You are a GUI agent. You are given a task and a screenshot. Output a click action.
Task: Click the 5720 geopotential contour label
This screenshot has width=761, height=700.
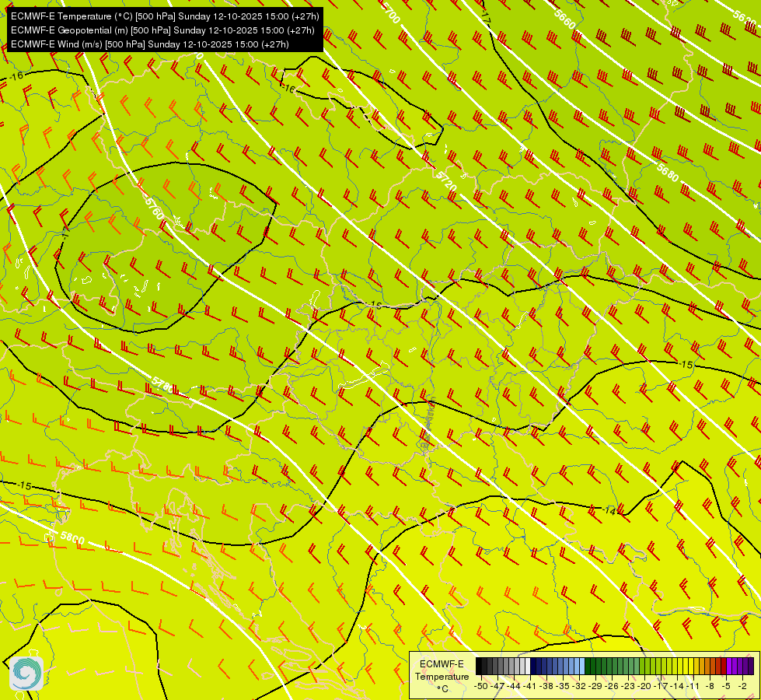pyautogui.click(x=446, y=183)
